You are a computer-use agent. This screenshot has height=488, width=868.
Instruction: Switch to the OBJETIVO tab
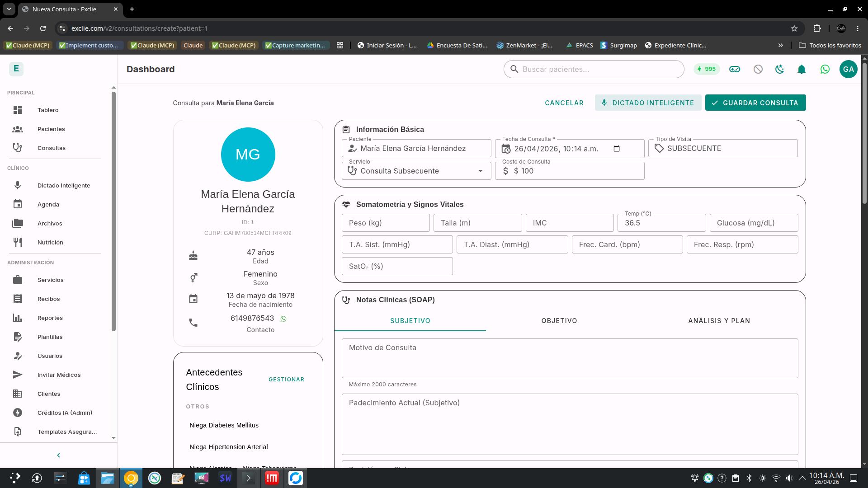pos(559,321)
